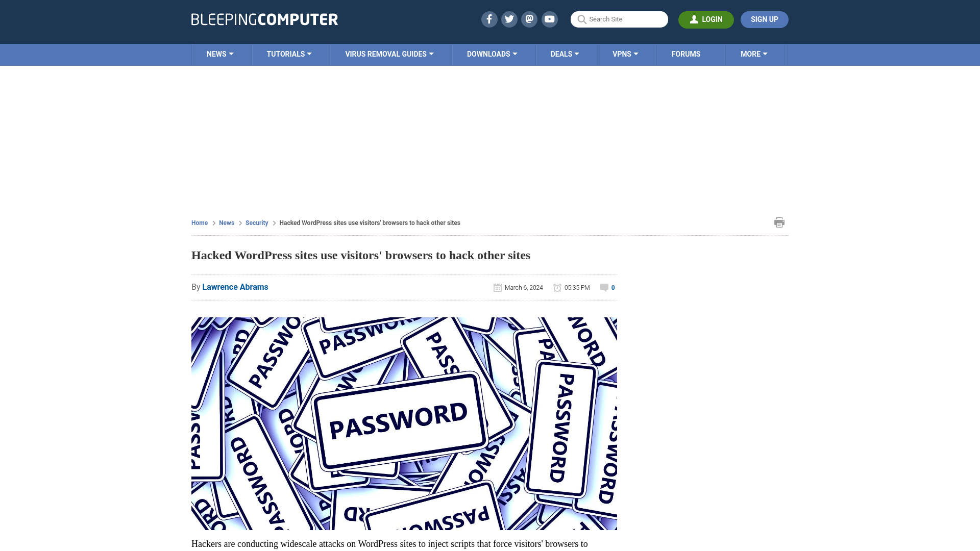Image resolution: width=980 pixels, height=551 pixels.
Task: Click the SIGN UP button
Action: [x=764, y=19]
